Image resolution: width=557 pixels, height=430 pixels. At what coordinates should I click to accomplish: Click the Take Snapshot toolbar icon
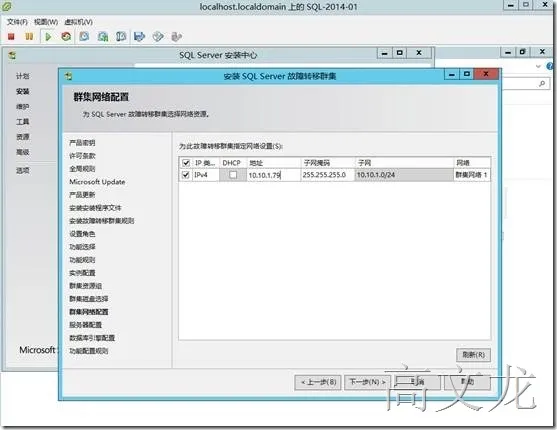(x=84, y=37)
